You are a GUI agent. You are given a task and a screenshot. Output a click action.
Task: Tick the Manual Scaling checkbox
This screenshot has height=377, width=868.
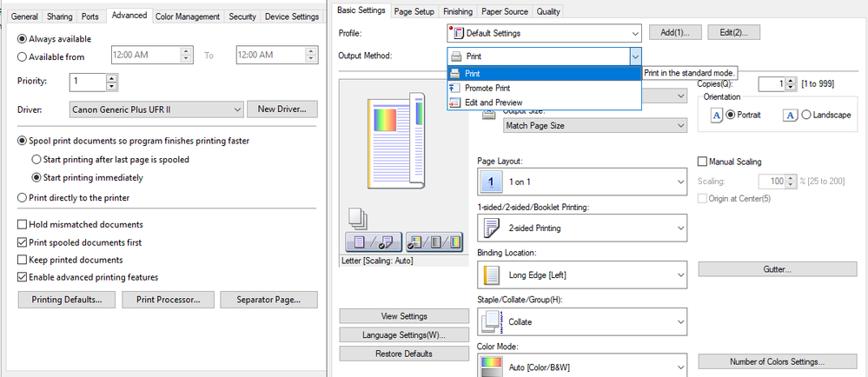coord(703,162)
